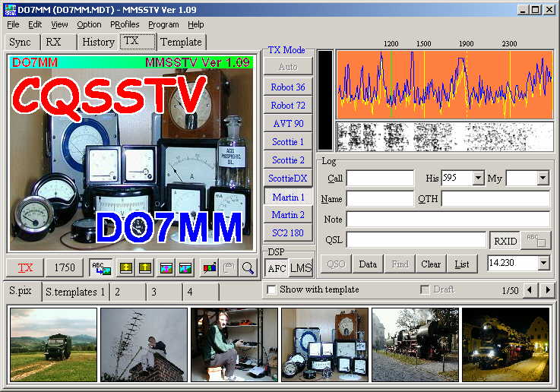Select Martin 2 mode button
The width and height of the screenshot is (560, 392).
pos(288,214)
